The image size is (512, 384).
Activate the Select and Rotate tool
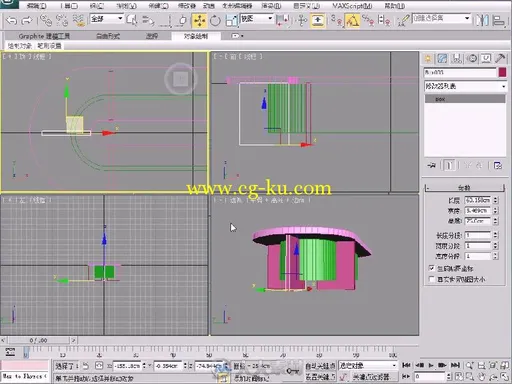click(215, 21)
